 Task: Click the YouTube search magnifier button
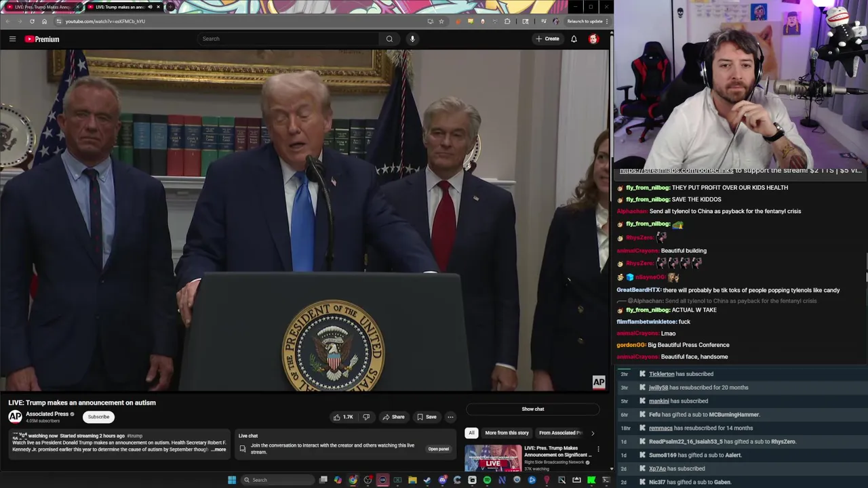coord(389,39)
